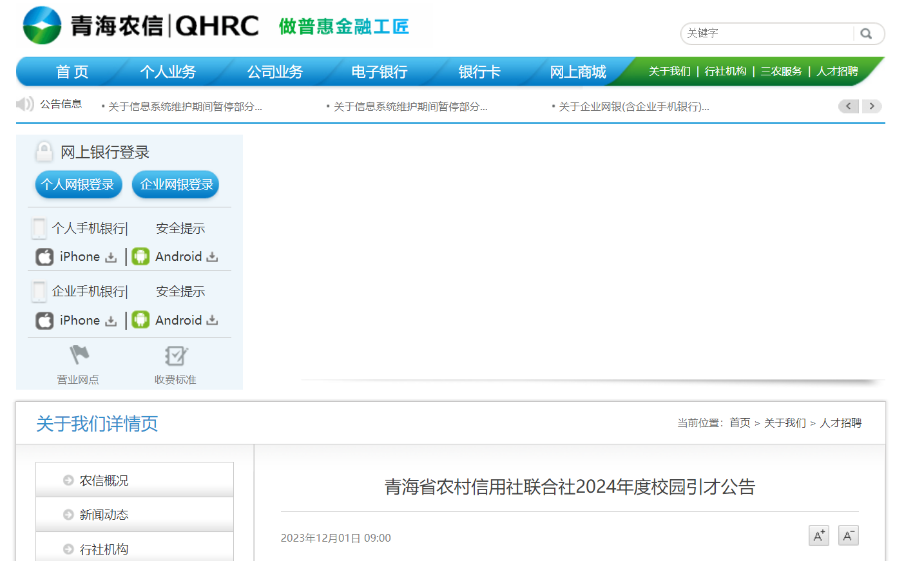Open 人才招聘 in green bar
The image size is (924, 561).
tap(837, 71)
